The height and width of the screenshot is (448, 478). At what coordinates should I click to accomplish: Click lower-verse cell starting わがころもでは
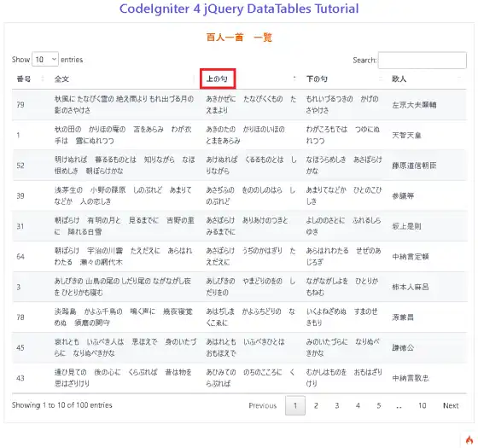click(x=343, y=135)
